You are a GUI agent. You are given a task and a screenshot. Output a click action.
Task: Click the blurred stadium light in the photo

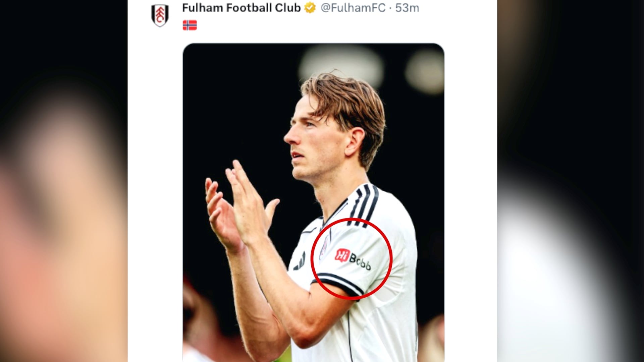pos(340,64)
